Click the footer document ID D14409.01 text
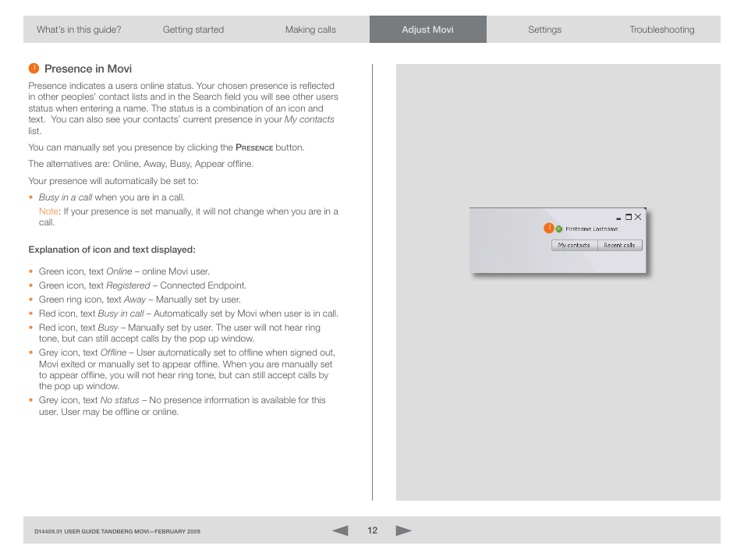 (x=117, y=531)
